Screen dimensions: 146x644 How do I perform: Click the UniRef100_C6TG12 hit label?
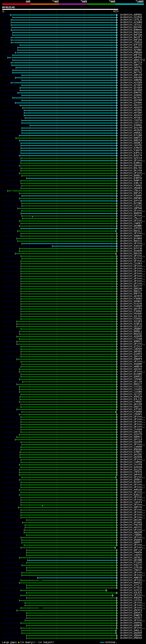pos(131,25)
